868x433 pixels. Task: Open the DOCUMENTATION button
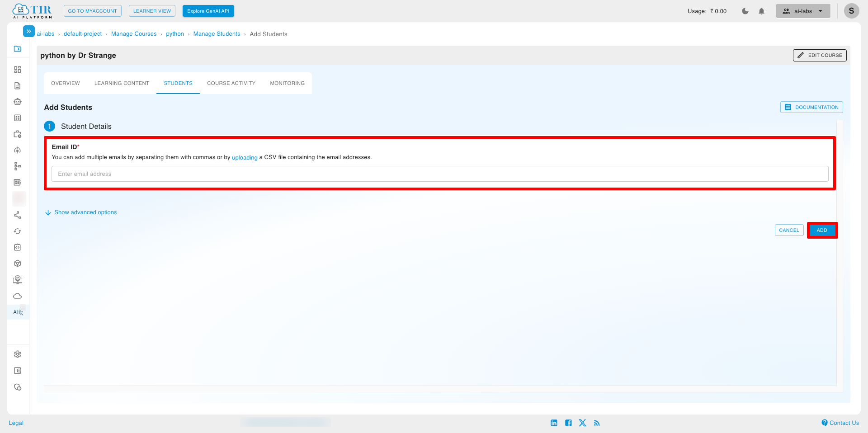tap(811, 107)
